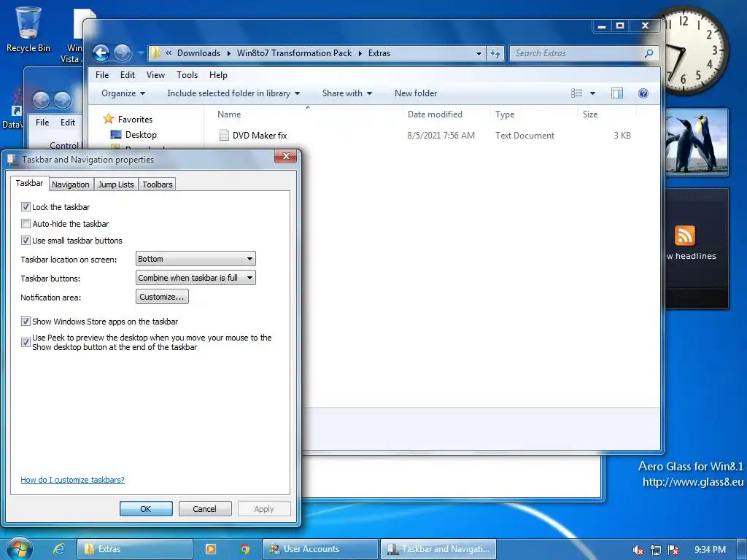Expand the Organize menu
This screenshot has height=560, width=747.
click(x=123, y=93)
